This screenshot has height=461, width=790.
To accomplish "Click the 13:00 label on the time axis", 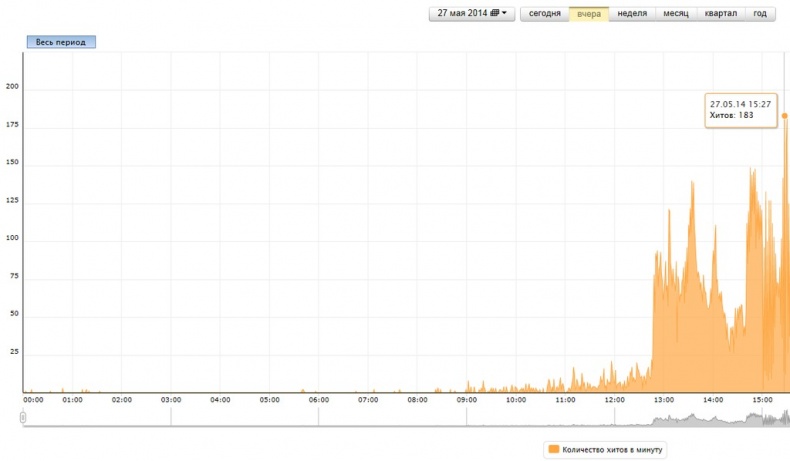I will pos(663,400).
